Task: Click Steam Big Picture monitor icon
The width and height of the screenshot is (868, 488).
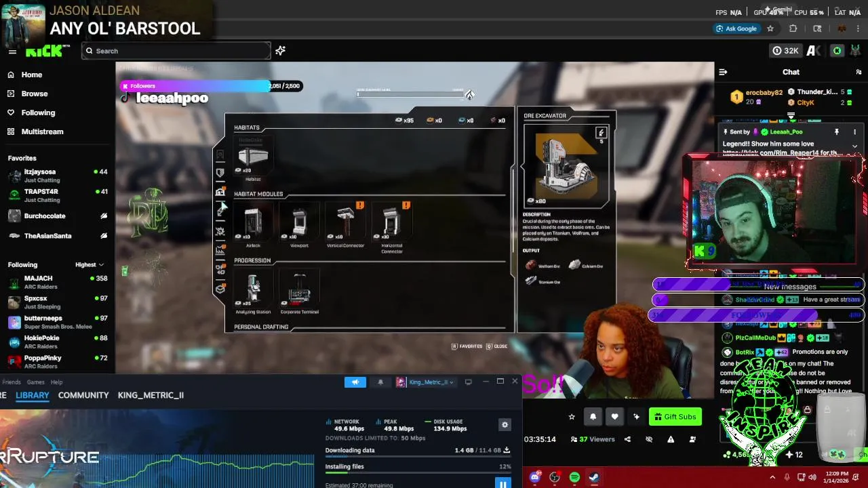Action: click(x=468, y=382)
